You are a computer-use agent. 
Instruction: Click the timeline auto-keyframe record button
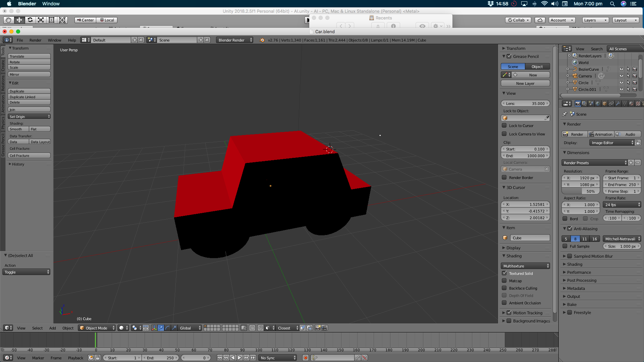(x=306, y=358)
